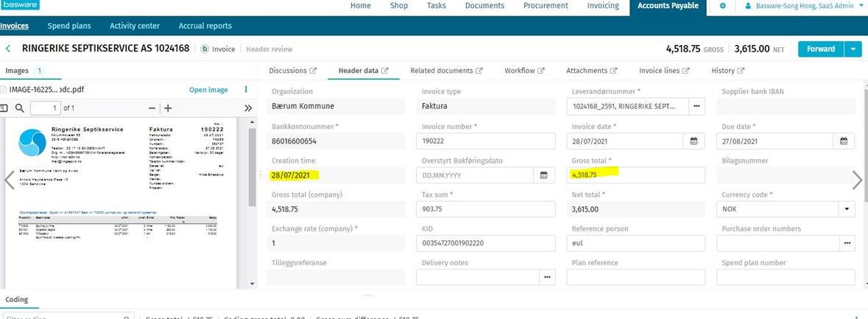
Task: Switch to the Accrual reports sub-tab
Action: [x=205, y=26]
